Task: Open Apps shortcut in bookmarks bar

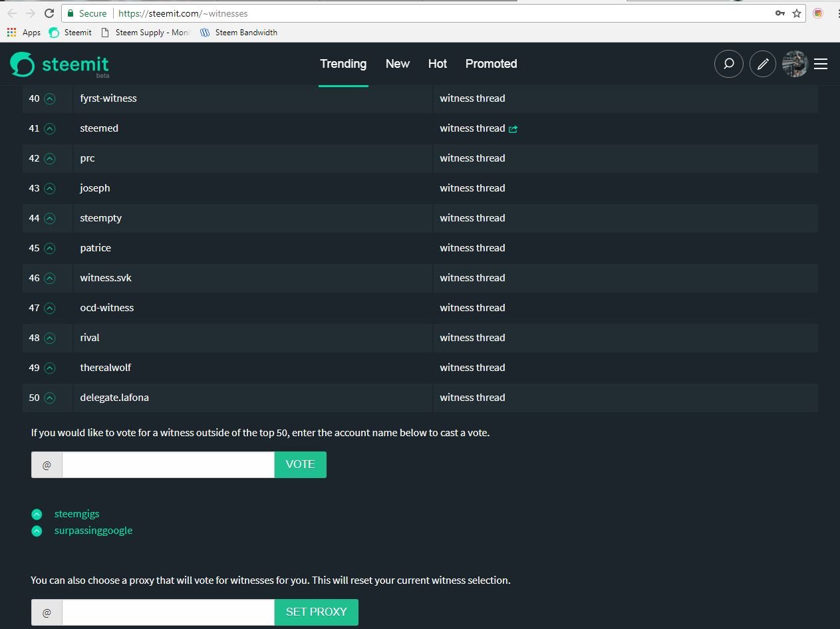Action: tap(24, 33)
